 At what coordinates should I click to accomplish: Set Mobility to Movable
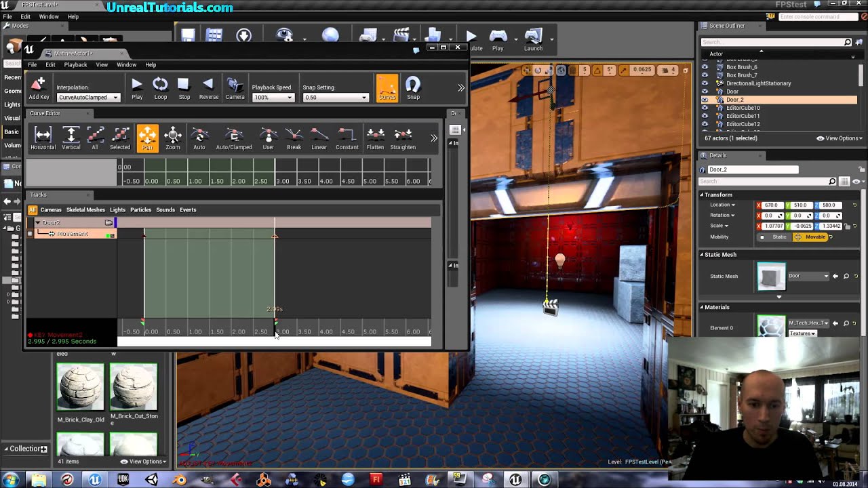[x=810, y=237]
